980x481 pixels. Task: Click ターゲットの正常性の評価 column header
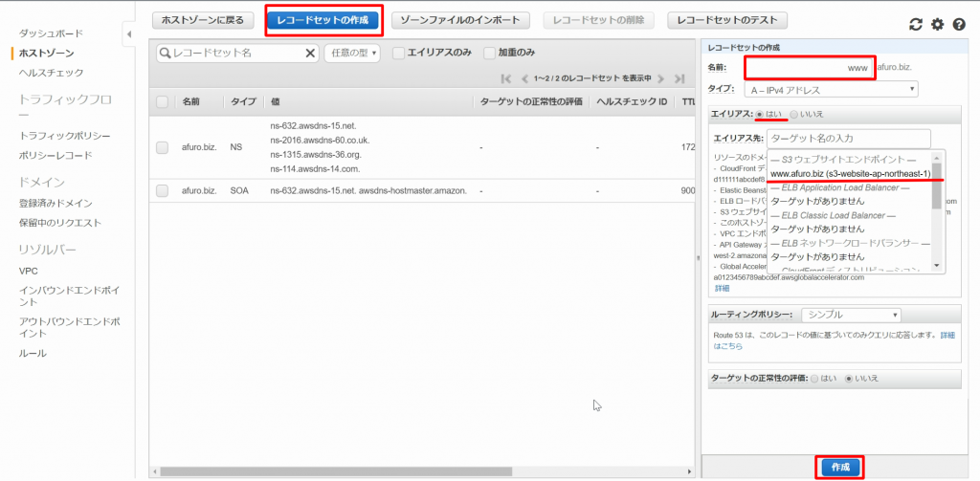pyautogui.click(x=531, y=101)
